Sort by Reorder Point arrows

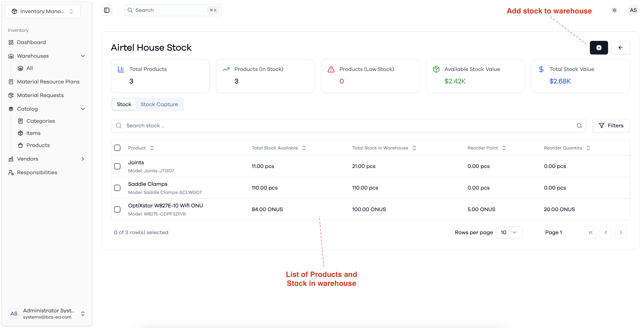coord(504,148)
